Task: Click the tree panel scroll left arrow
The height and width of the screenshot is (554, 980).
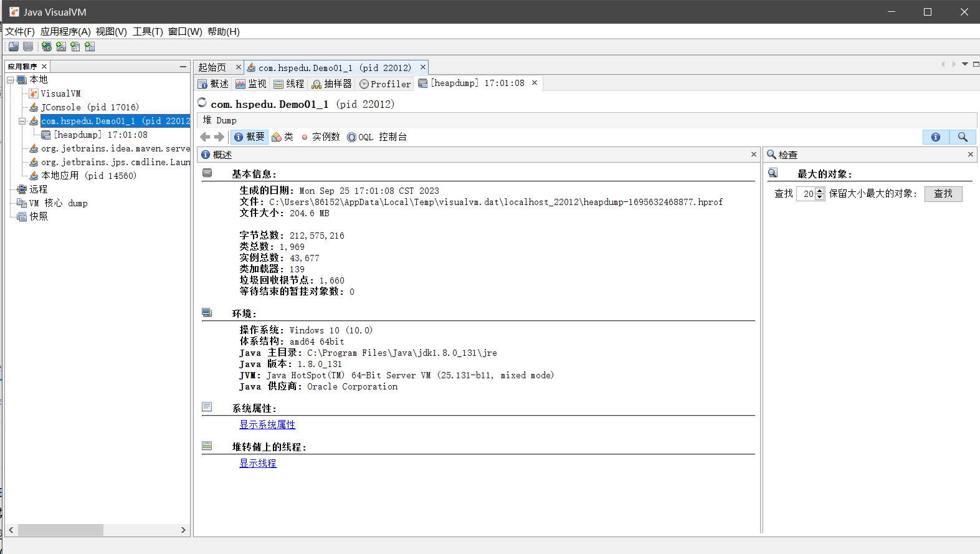Action: pos(11,530)
